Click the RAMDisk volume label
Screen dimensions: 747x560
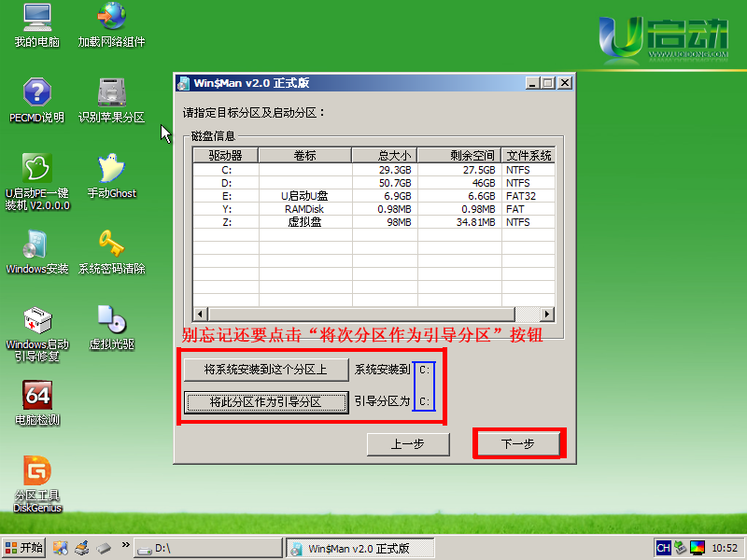(304, 209)
